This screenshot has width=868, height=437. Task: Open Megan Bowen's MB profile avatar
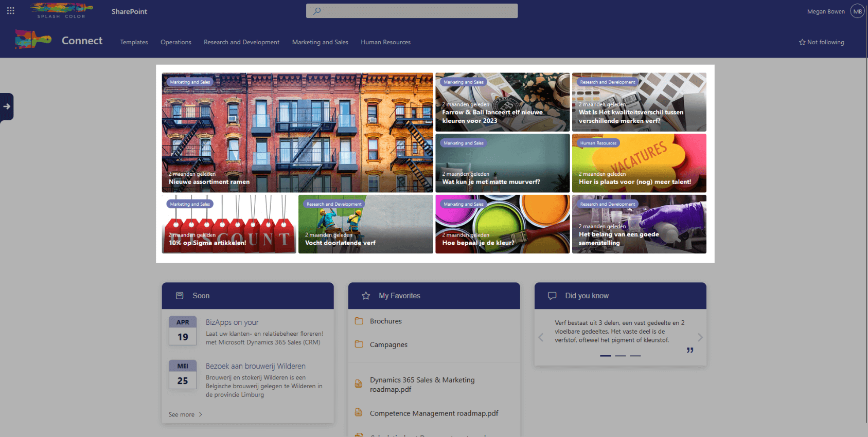coord(857,11)
